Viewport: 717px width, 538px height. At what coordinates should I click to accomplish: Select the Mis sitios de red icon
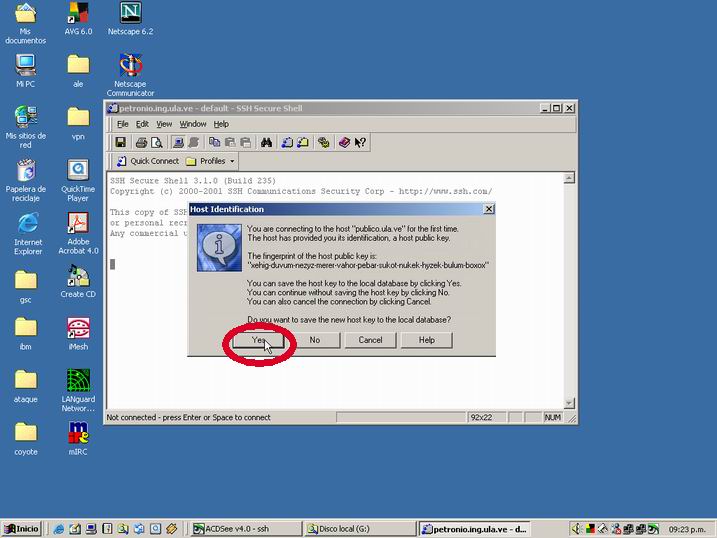tap(26, 127)
